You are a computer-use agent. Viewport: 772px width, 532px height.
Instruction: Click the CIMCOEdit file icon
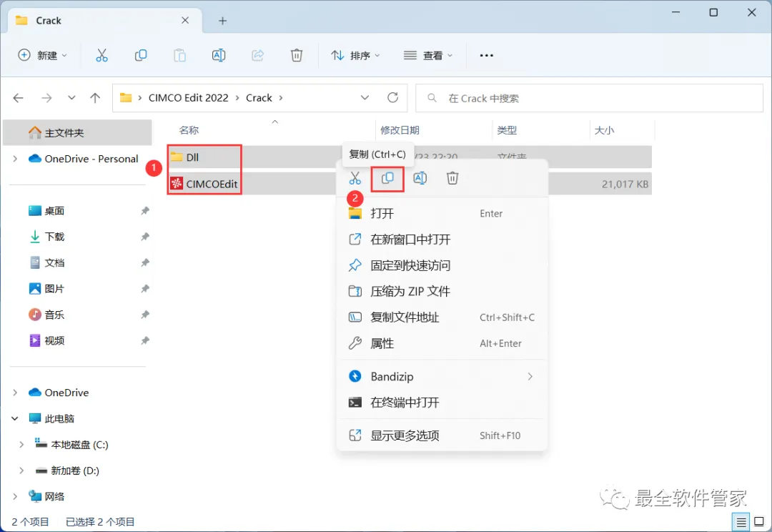(177, 184)
